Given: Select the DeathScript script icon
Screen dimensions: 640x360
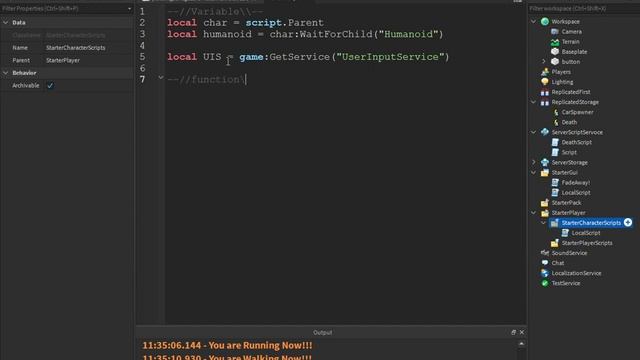Looking at the screenshot, I should click(x=555, y=142).
